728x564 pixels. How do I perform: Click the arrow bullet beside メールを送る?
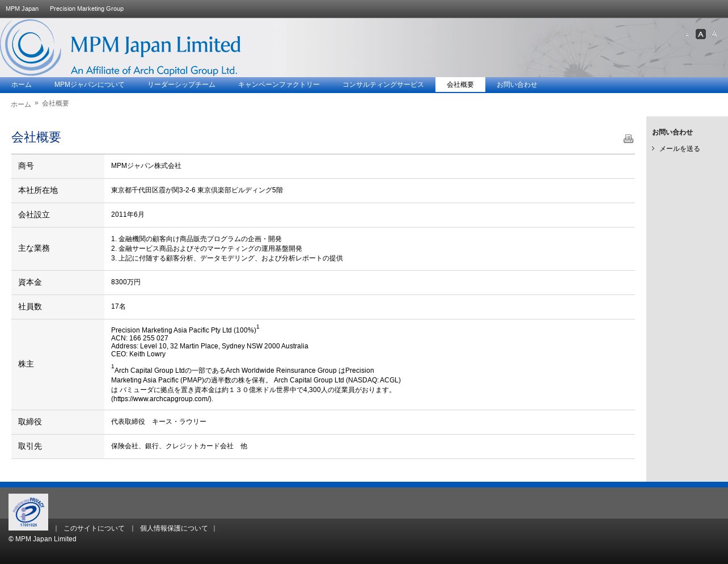click(653, 149)
